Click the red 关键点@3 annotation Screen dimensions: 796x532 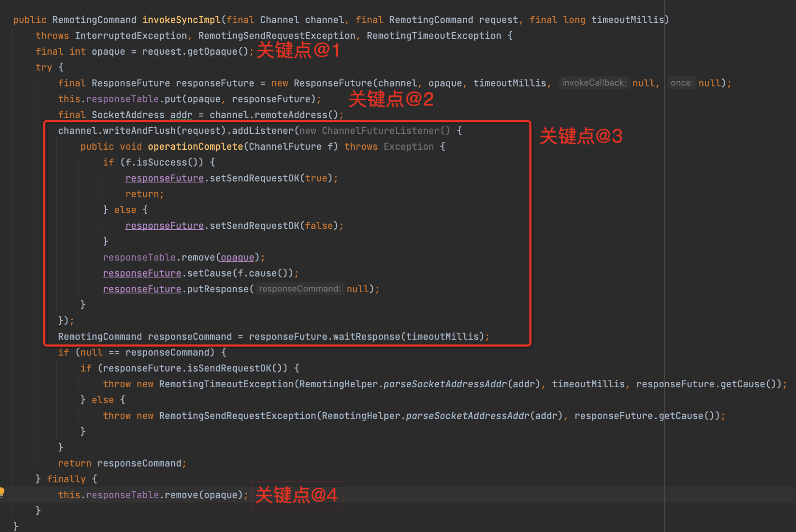[x=580, y=136]
